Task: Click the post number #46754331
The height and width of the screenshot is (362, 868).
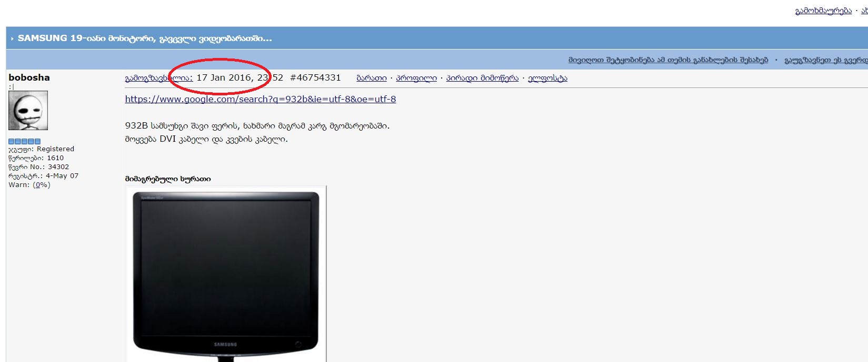Action: click(315, 78)
